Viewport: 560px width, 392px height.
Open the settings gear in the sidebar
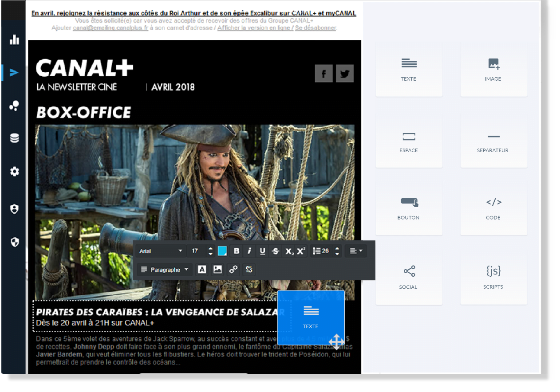point(15,172)
